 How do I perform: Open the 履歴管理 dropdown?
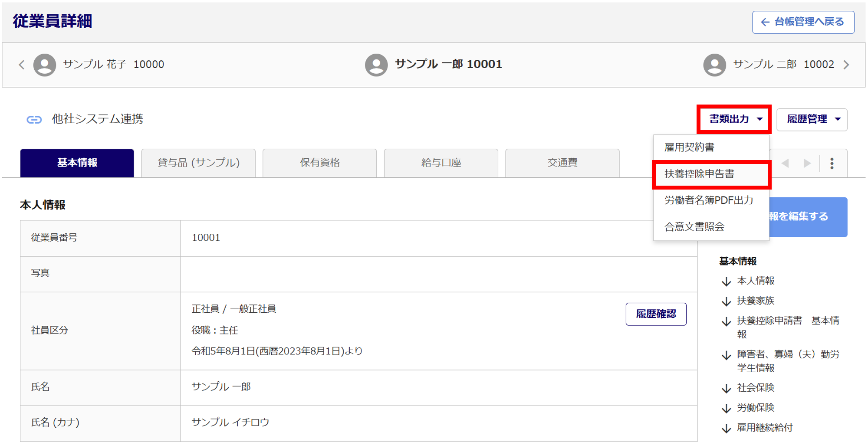812,119
